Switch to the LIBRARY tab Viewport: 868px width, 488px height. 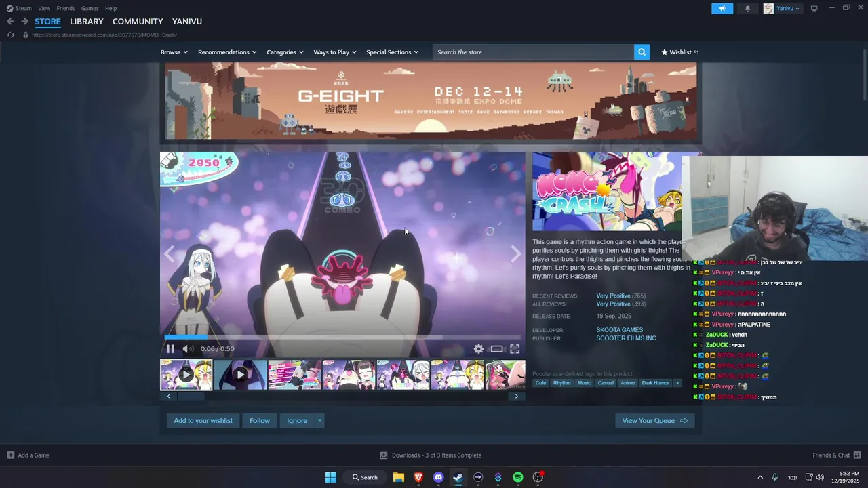pyautogui.click(x=87, y=22)
